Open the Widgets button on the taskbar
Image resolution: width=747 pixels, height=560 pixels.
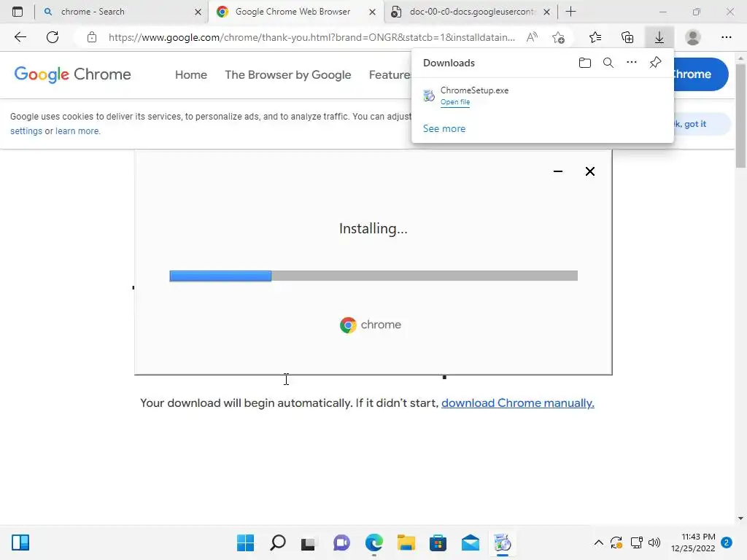click(20, 542)
